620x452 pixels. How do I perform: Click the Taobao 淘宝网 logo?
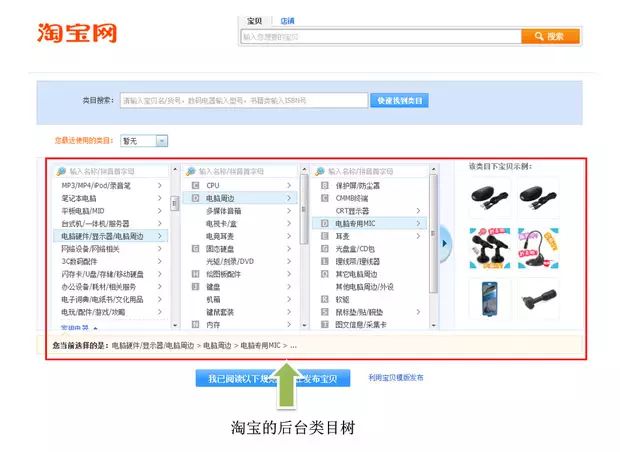click(x=78, y=33)
